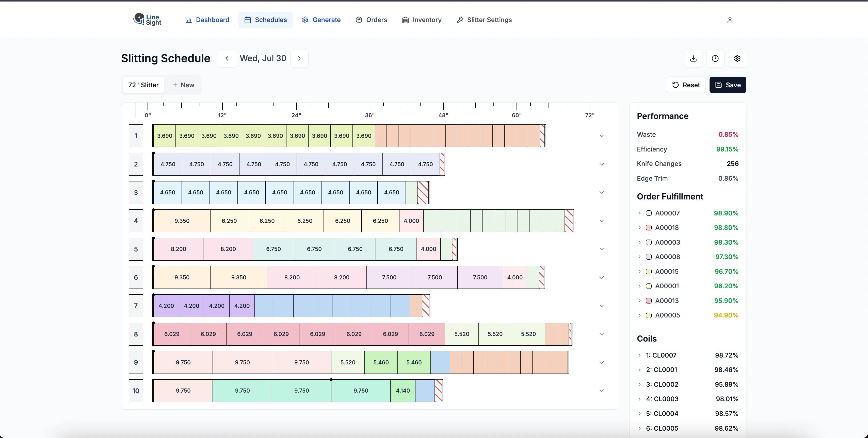Click the user profile icon
Image resolution: width=868 pixels, height=438 pixels.
(x=730, y=20)
